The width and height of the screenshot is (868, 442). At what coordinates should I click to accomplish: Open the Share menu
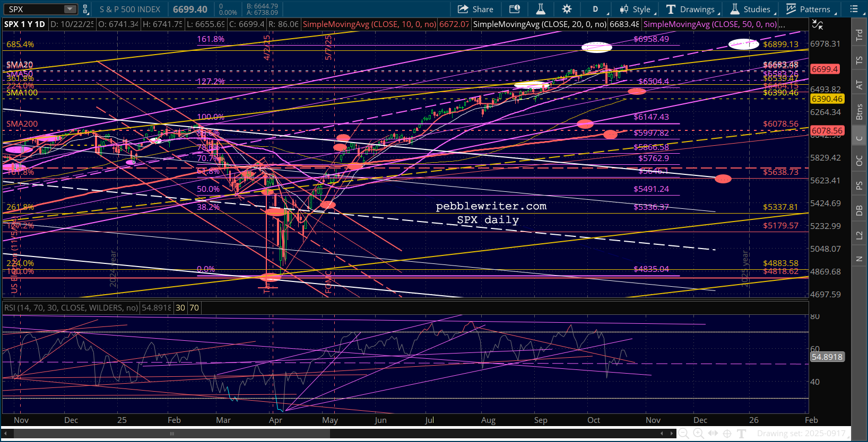click(475, 9)
